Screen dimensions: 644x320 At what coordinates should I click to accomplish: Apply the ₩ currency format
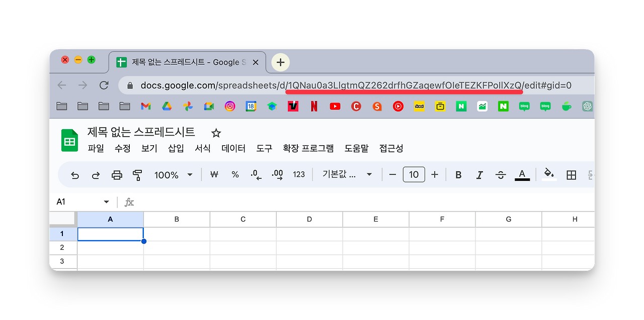pos(214,174)
